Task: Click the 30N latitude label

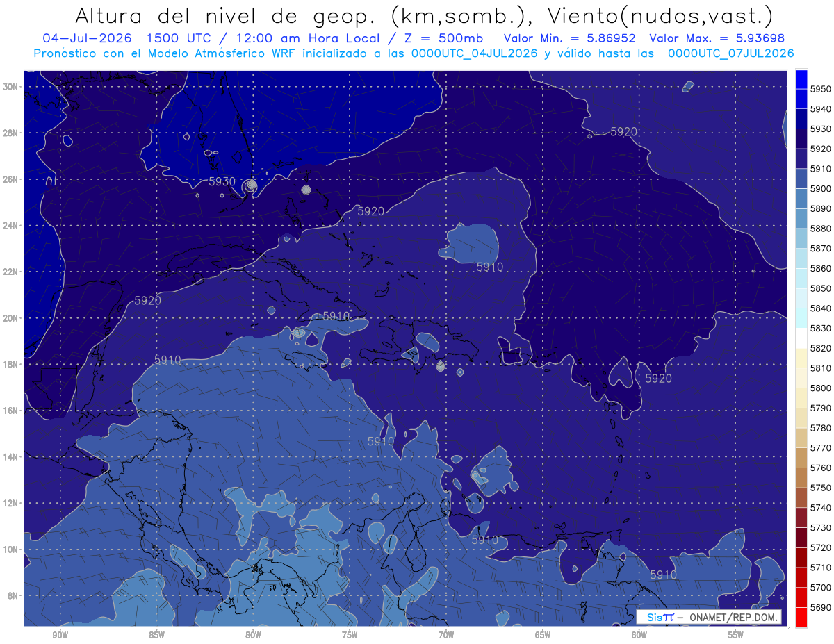Action: pyautogui.click(x=10, y=86)
